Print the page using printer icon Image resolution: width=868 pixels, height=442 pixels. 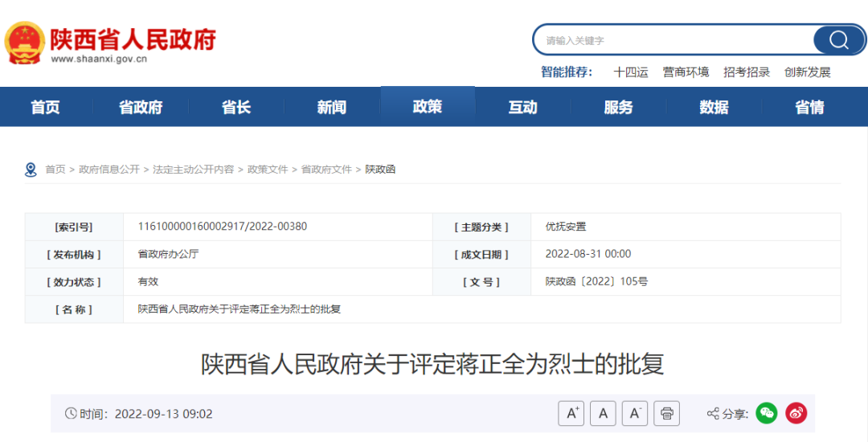pyautogui.click(x=666, y=413)
